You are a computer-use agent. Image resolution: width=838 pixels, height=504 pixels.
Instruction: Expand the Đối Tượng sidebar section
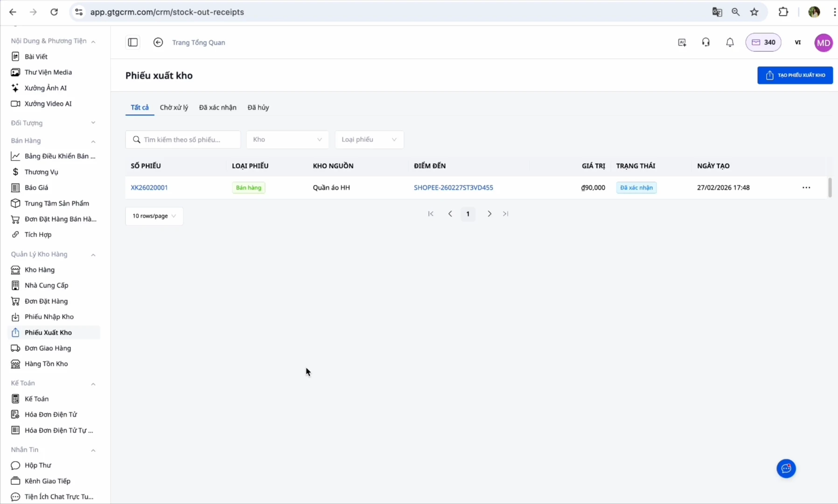tap(93, 123)
